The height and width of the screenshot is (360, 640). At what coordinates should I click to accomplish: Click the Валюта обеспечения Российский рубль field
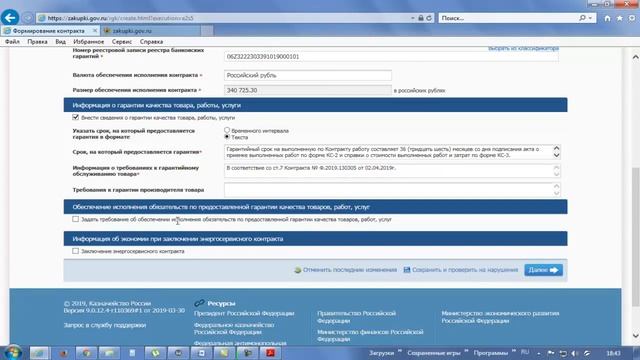coord(308,75)
